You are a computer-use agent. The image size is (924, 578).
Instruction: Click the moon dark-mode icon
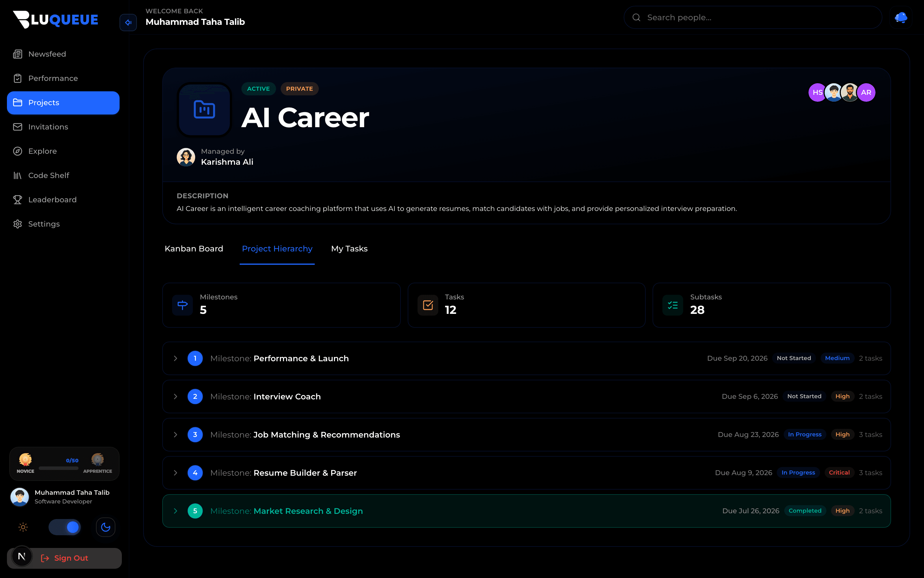(x=106, y=527)
